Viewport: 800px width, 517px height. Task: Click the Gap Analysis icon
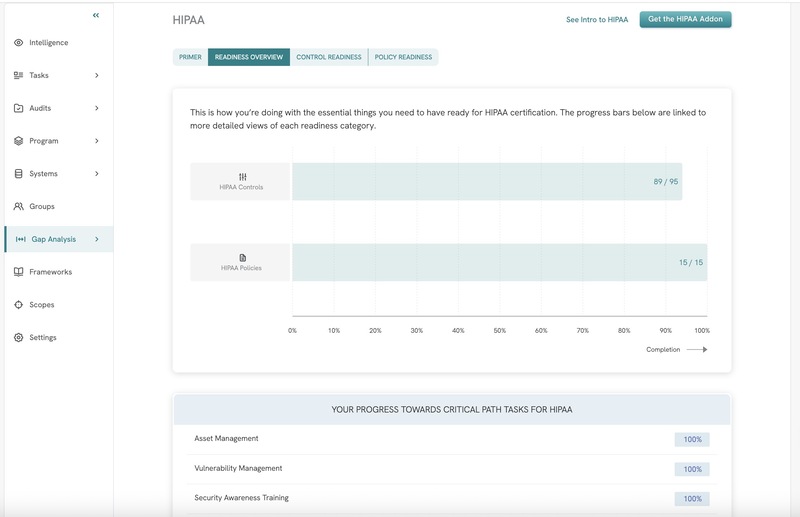pyautogui.click(x=20, y=239)
